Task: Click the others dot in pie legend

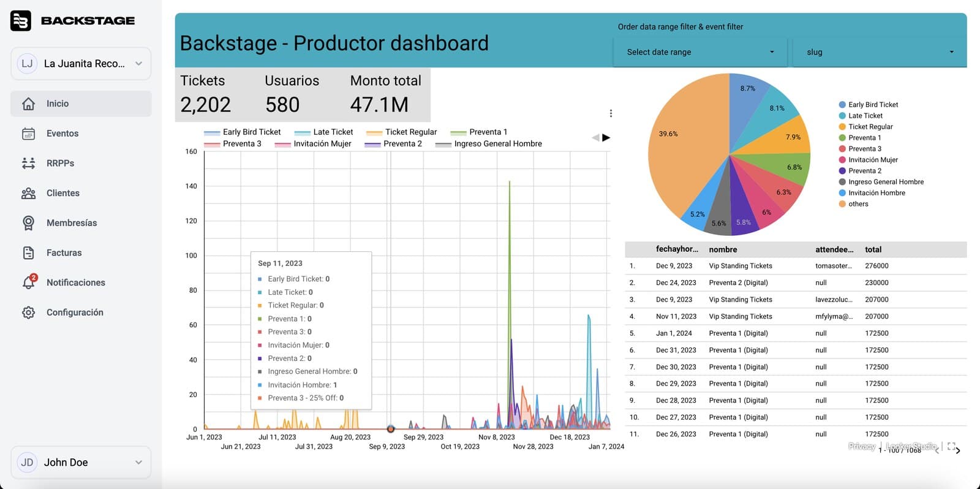Action: click(x=842, y=204)
